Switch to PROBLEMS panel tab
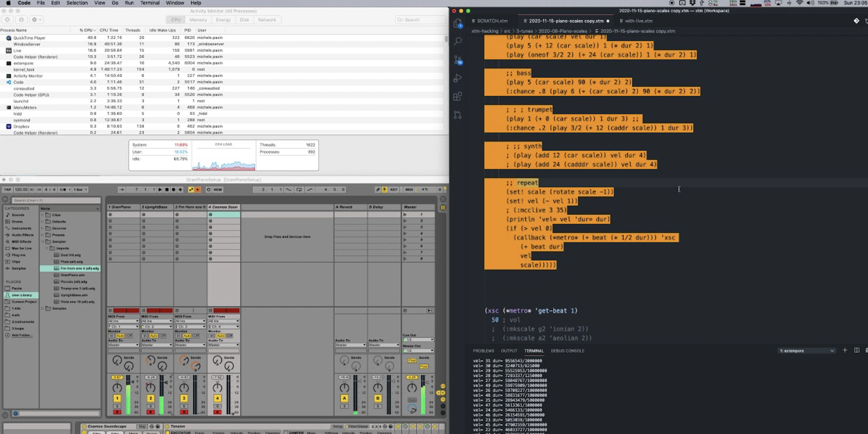Viewport: 868px width, 434px height. pos(483,350)
